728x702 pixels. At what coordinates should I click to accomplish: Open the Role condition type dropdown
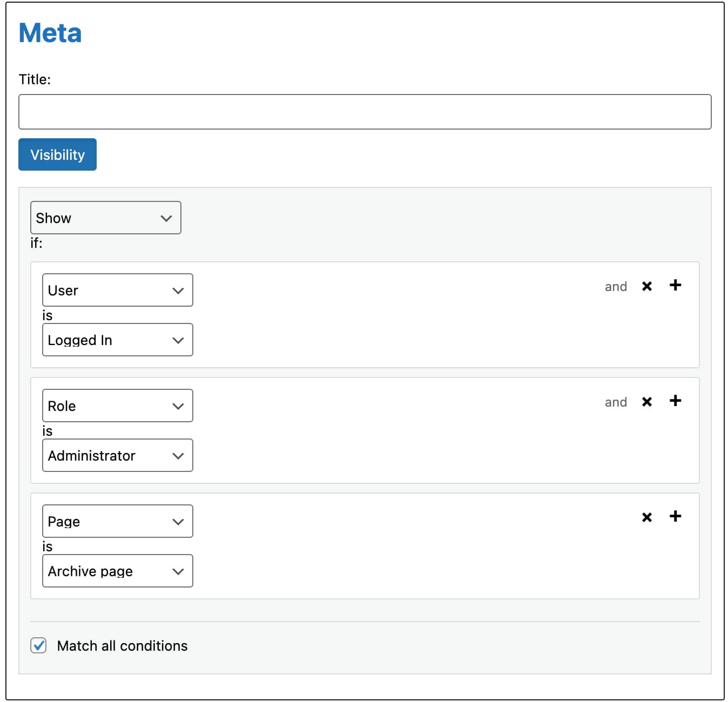click(x=117, y=406)
